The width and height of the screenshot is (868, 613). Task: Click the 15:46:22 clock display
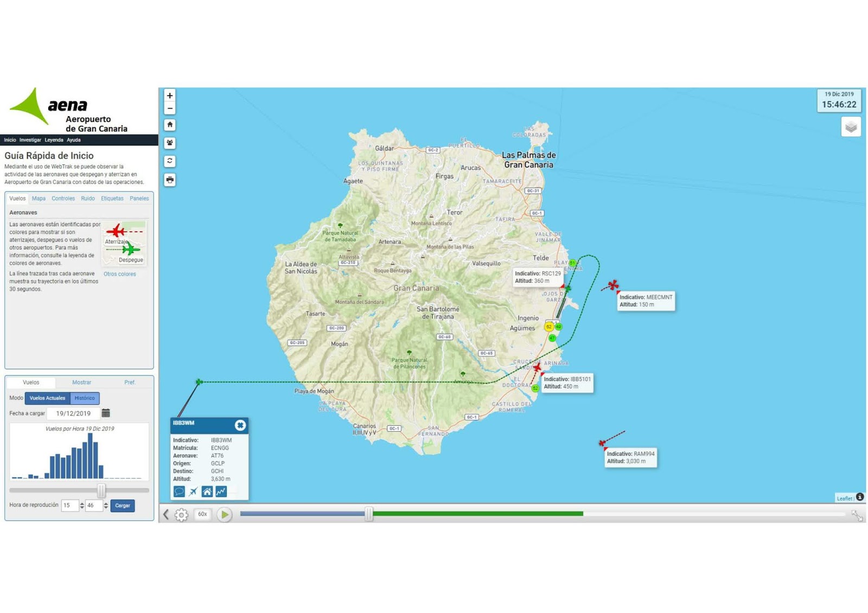[x=839, y=105]
